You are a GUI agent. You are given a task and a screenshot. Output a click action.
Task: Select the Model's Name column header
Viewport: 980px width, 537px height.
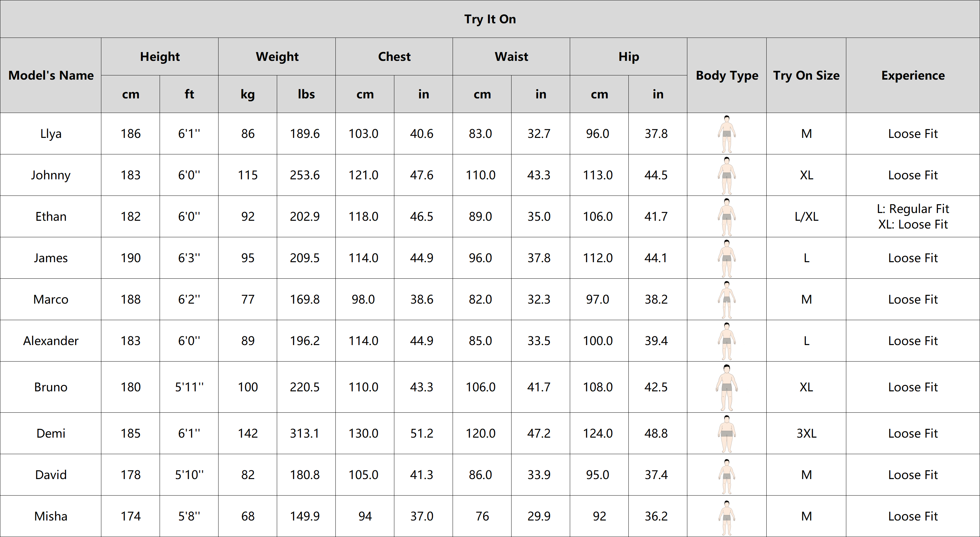click(51, 75)
